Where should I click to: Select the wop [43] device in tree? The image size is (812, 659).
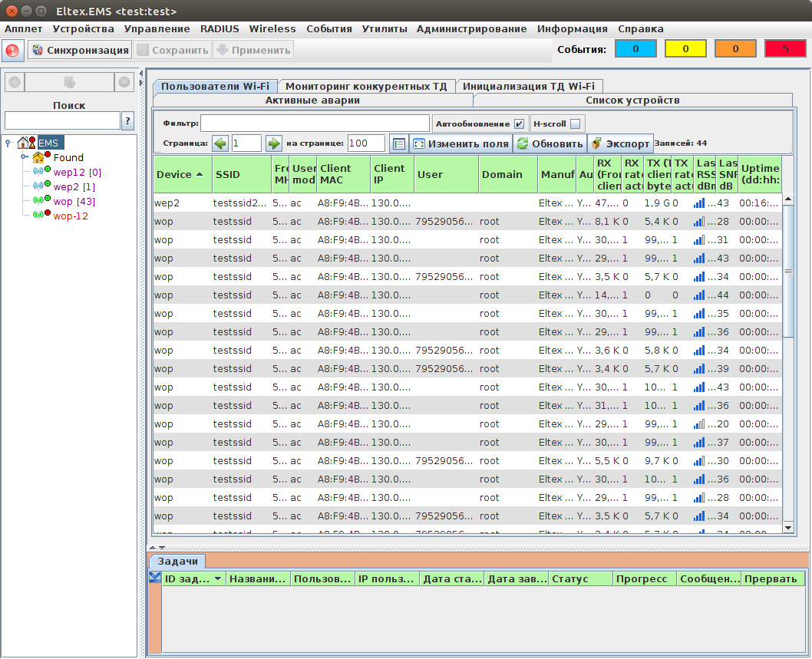[74, 201]
